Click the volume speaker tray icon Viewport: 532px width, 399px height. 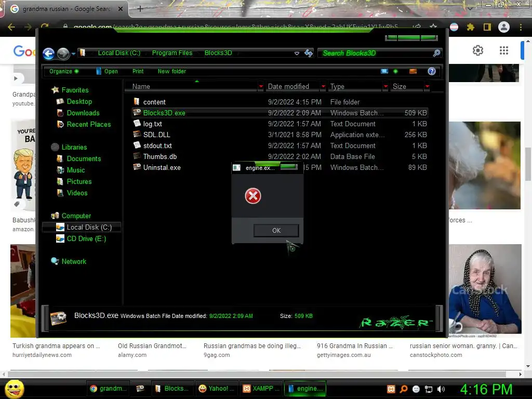(x=441, y=389)
